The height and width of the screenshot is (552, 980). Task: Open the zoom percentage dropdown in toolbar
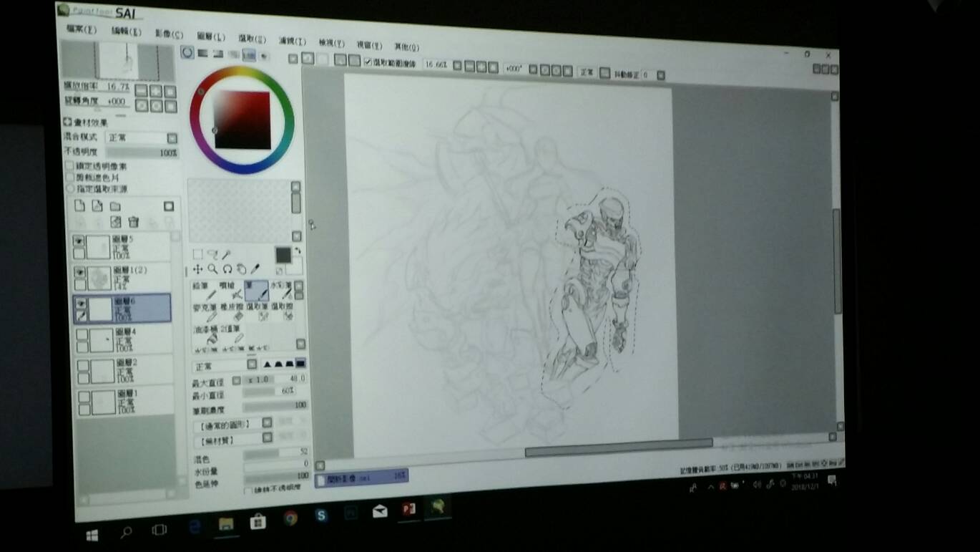pos(456,65)
